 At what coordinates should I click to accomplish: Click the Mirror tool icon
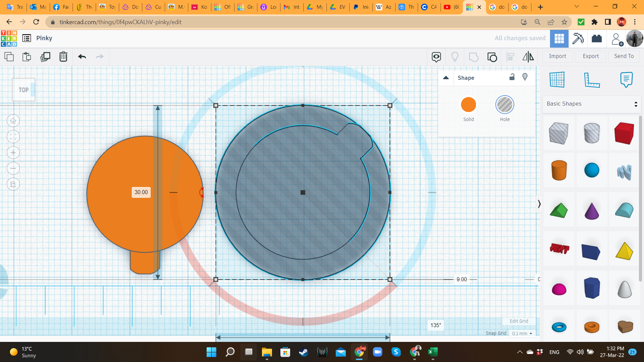tap(528, 57)
